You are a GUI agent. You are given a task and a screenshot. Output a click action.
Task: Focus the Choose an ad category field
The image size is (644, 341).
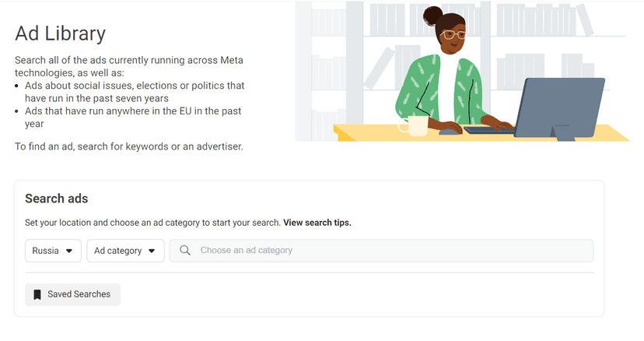381,251
